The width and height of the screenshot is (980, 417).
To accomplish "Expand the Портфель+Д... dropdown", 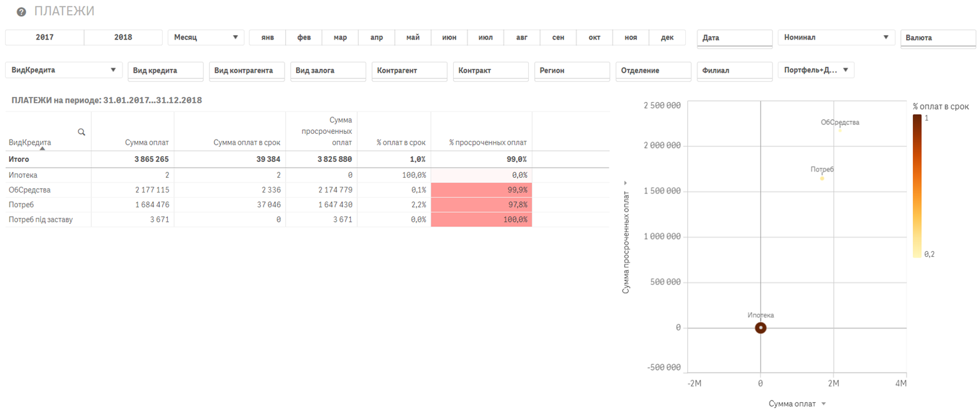I will click(x=816, y=70).
